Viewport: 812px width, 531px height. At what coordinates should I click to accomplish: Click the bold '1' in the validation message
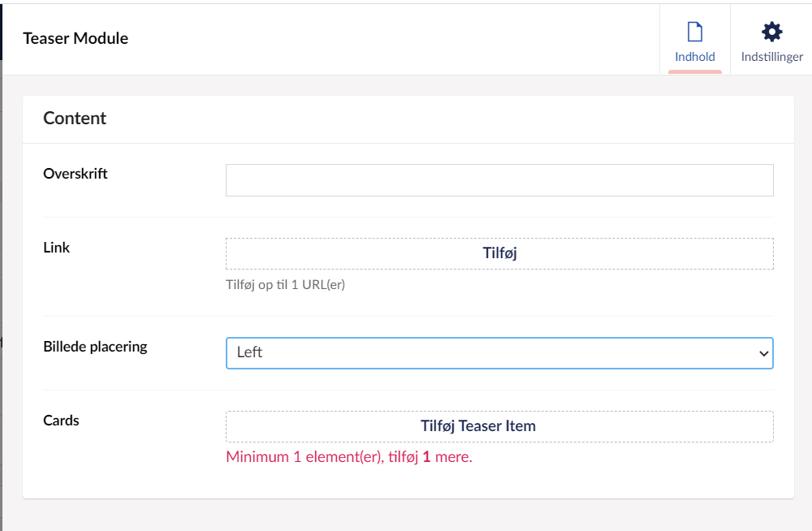pyautogui.click(x=426, y=457)
